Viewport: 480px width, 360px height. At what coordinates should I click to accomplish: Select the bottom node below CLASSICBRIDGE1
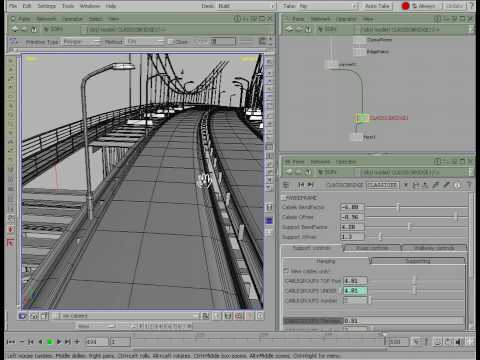click(x=356, y=137)
